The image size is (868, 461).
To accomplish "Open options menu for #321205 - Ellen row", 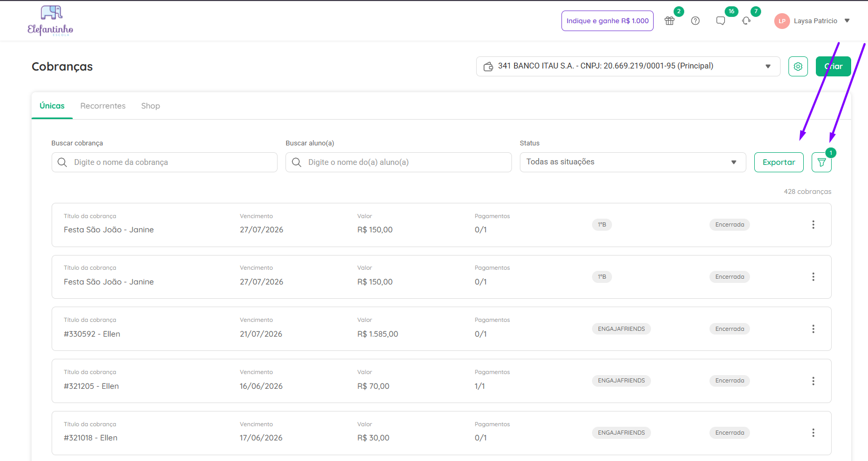I will tap(813, 381).
